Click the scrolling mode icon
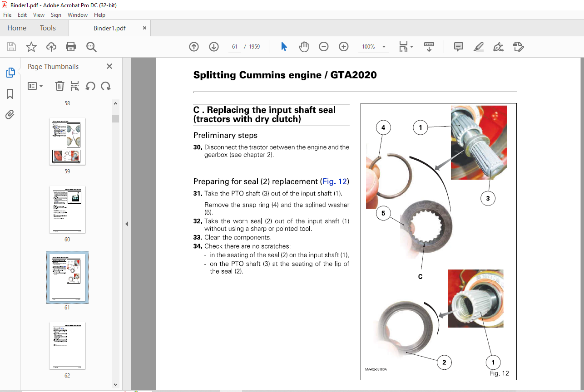The width and height of the screenshot is (584, 392). point(429,47)
